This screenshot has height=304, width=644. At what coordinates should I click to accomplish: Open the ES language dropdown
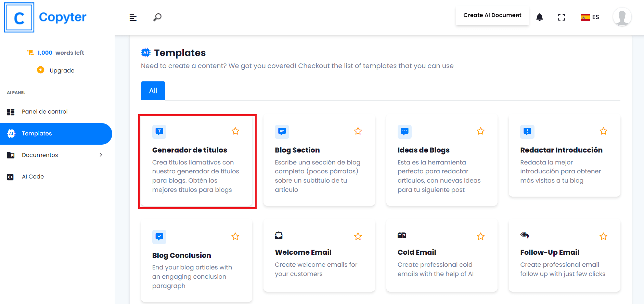pyautogui.click(x=590, y=17)
